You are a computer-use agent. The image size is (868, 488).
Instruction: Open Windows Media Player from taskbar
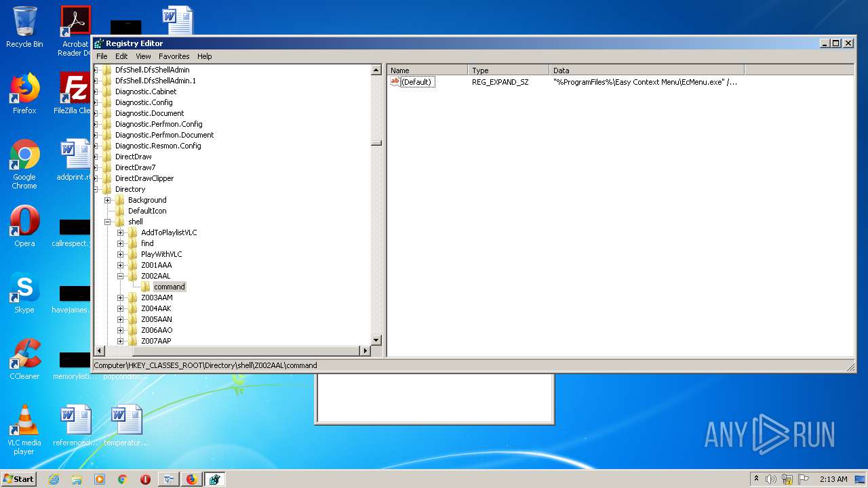pos(100,479)
